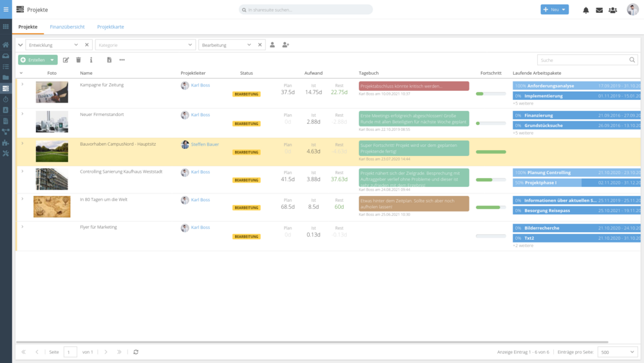
Task: Open the info icon in toolbar
Action: [x=91, y=60]
